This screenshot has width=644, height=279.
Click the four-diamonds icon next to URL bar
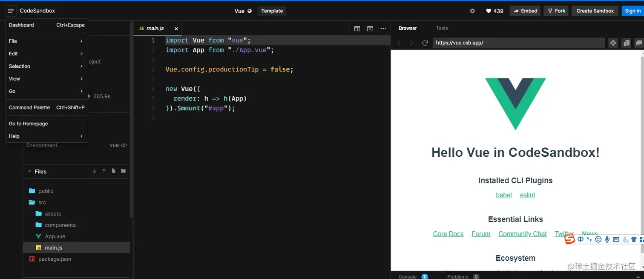point(613,43)
